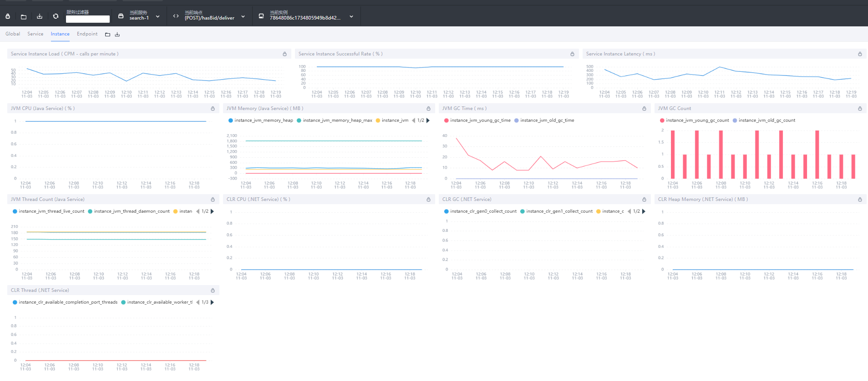Go to previous legend page in CLR Thread
The width and height of the screenshot is (868, 381).
(198, 302)
